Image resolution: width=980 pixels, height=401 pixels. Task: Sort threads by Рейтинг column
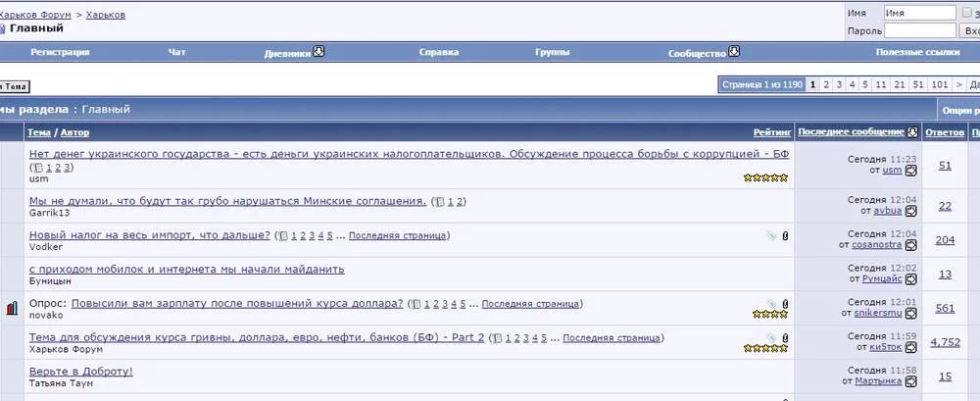[x=772, y=132]
